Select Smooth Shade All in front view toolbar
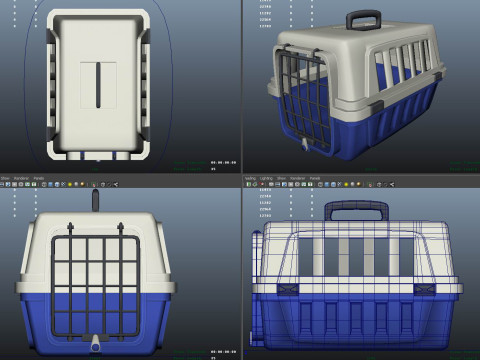 (x=51, y=184)
